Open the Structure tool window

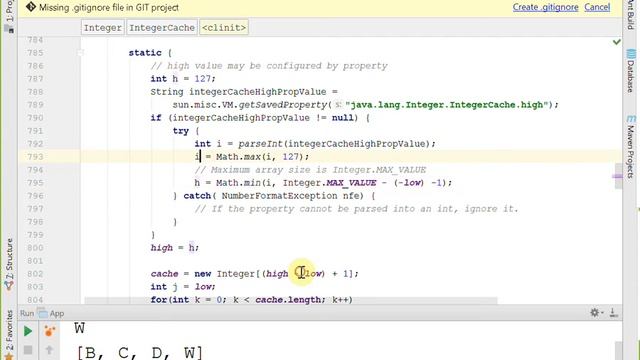(x=9, y=264)
